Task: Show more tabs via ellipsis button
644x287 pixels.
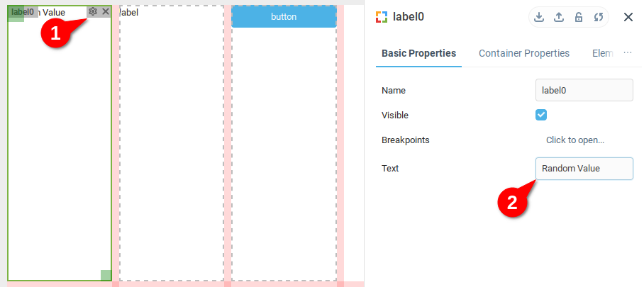Action: click(x=628, y=53)
